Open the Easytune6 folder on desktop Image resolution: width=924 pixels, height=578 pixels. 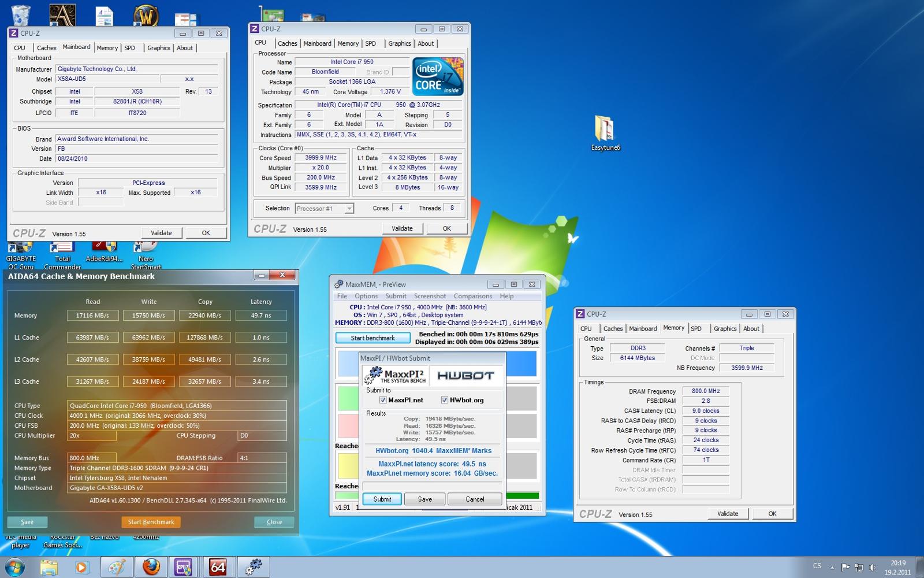tap(605, 133)
